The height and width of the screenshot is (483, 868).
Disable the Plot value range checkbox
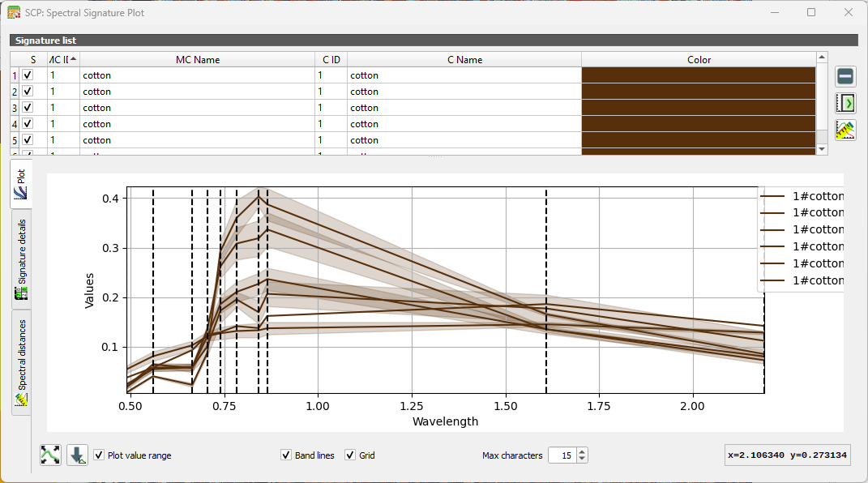click(99, 455)
